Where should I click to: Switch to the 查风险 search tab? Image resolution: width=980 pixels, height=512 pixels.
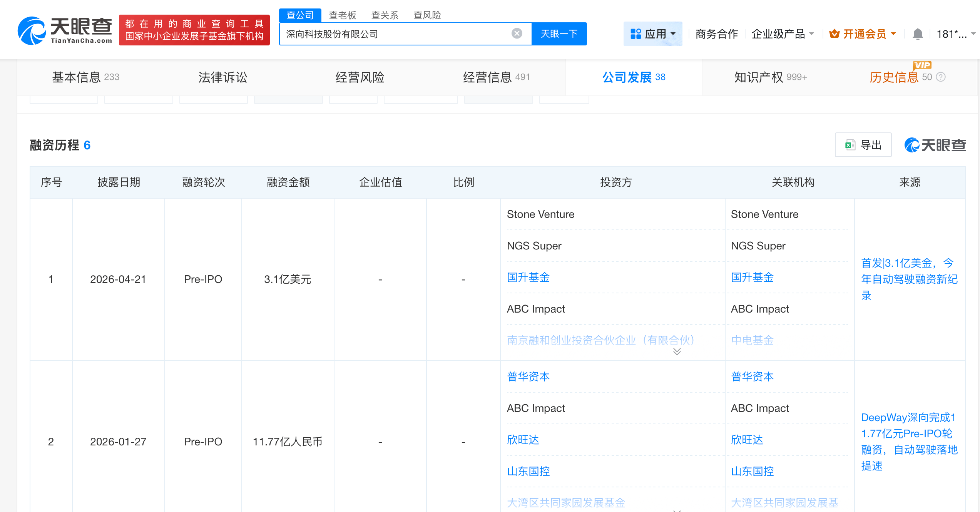point(427,15)
